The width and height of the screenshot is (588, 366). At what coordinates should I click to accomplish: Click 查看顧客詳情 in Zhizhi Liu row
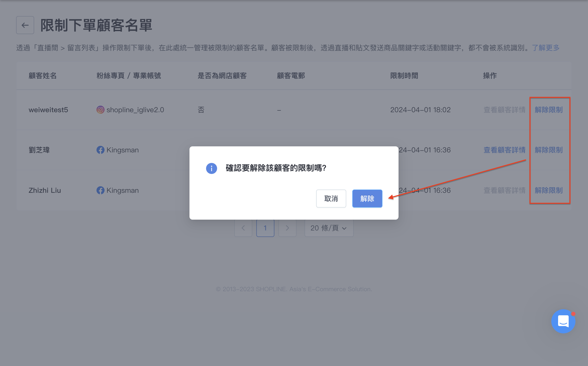tap(505, 190)
